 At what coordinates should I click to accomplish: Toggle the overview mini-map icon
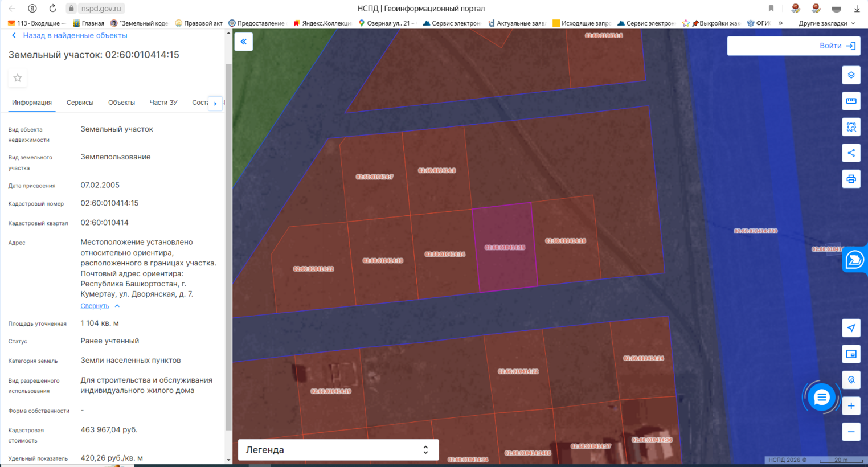851,354
